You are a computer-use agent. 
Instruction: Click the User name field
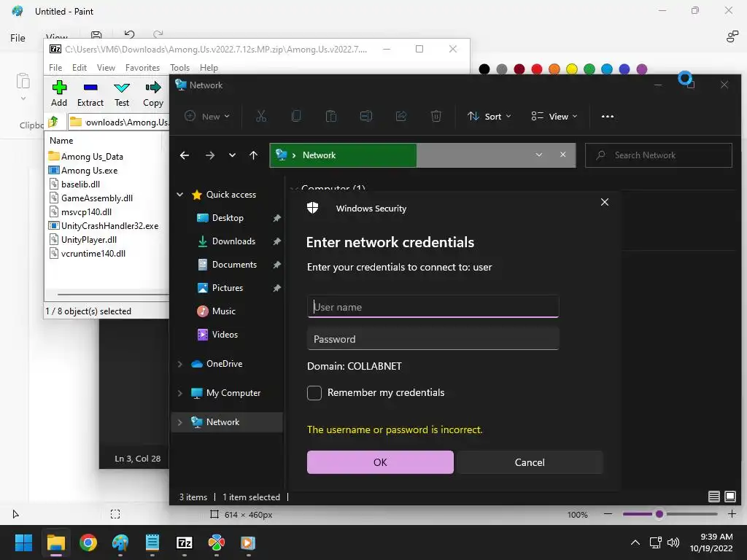click(x=433, y=307)
